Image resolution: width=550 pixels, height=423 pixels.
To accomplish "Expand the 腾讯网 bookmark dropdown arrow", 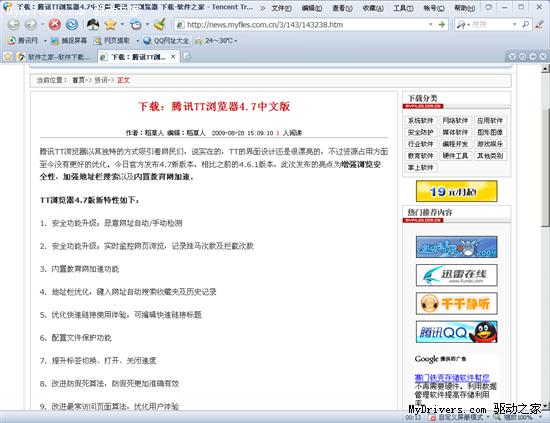I will click(45, 41).
